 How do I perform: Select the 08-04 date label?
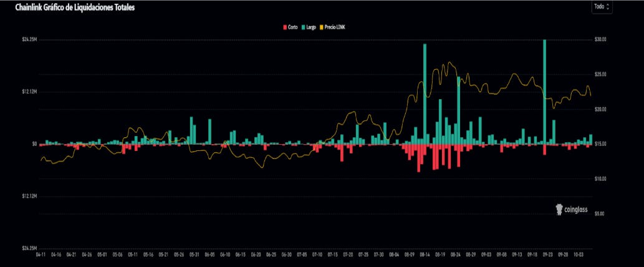tap(394, 255)
